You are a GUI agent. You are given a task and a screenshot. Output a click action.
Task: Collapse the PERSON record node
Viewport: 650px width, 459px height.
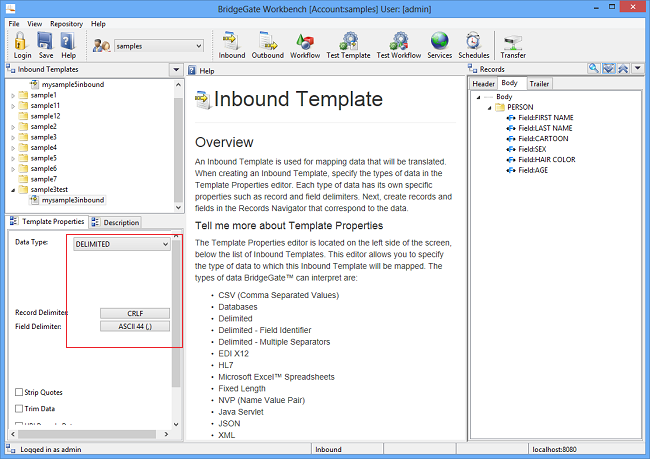point(490,108)
